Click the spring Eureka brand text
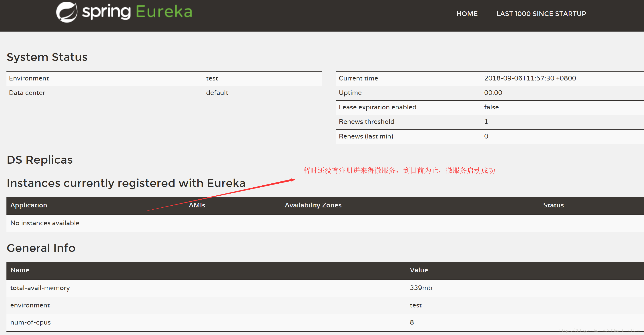This screenshot has width=644, height=335. (x=137, y=12)
